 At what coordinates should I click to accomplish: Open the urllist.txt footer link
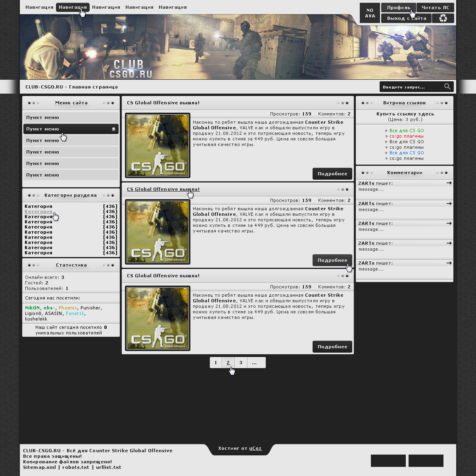pos(109,467)
